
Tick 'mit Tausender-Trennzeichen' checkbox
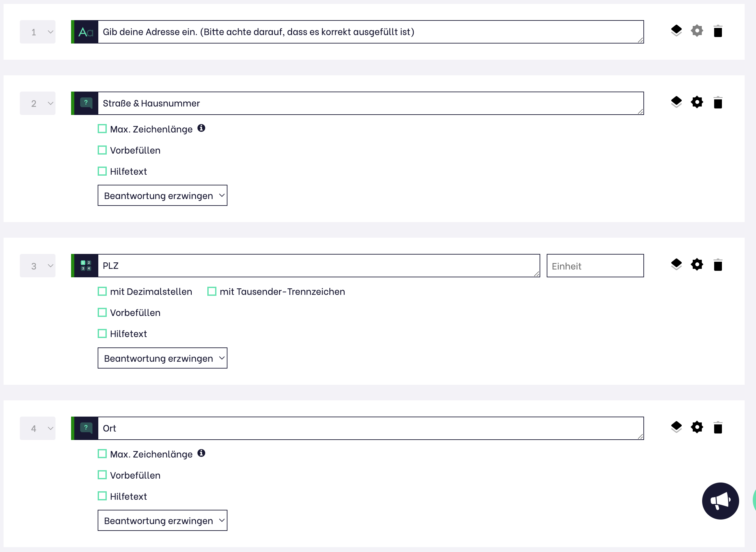coord(212,291)
